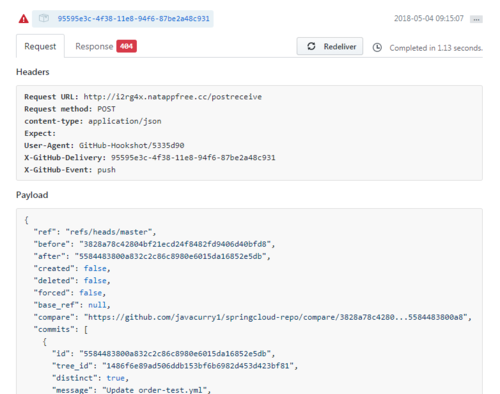Expand the ellipsis button beside the timestamp
The image size is (500, 394).
pyautogui.click(x=476, y=19)
